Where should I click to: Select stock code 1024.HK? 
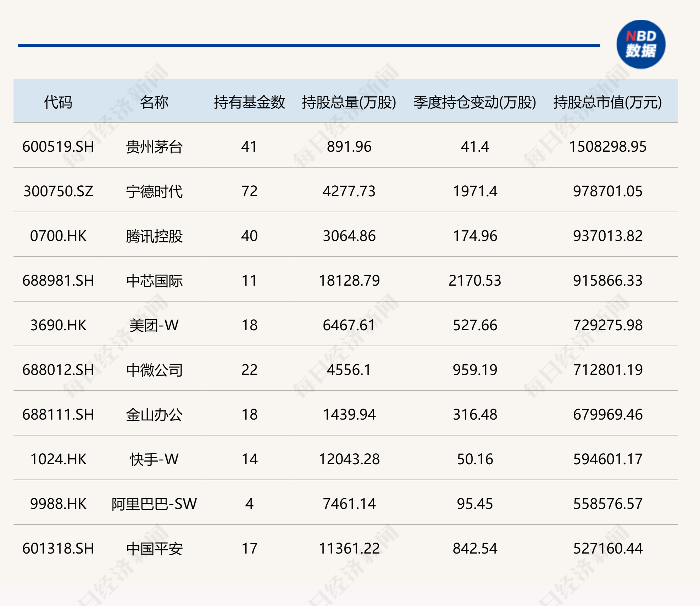click(x=58, y=459)
